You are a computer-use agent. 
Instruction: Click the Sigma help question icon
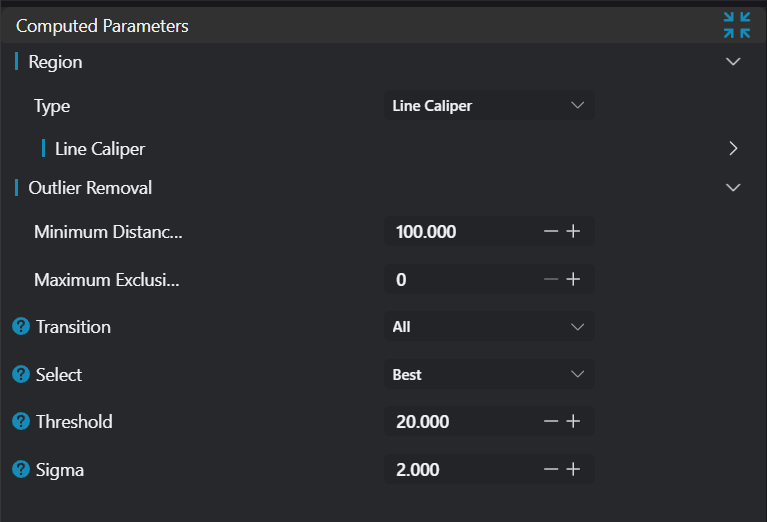coord(21,469)
